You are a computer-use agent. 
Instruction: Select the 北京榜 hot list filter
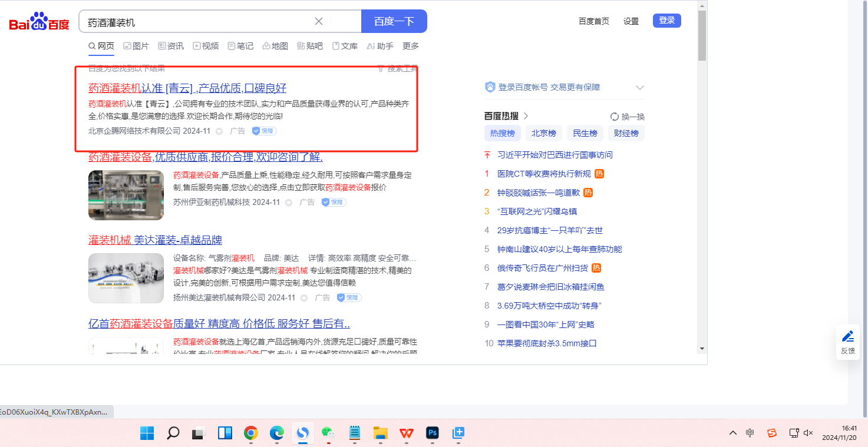pyautogui.click(x=543, y=133)
